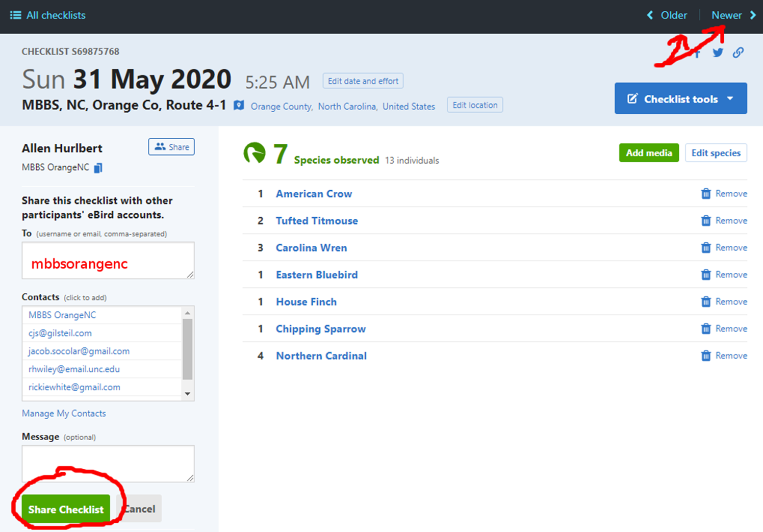Open location map icon beside Route 4-1

[239, 105]
